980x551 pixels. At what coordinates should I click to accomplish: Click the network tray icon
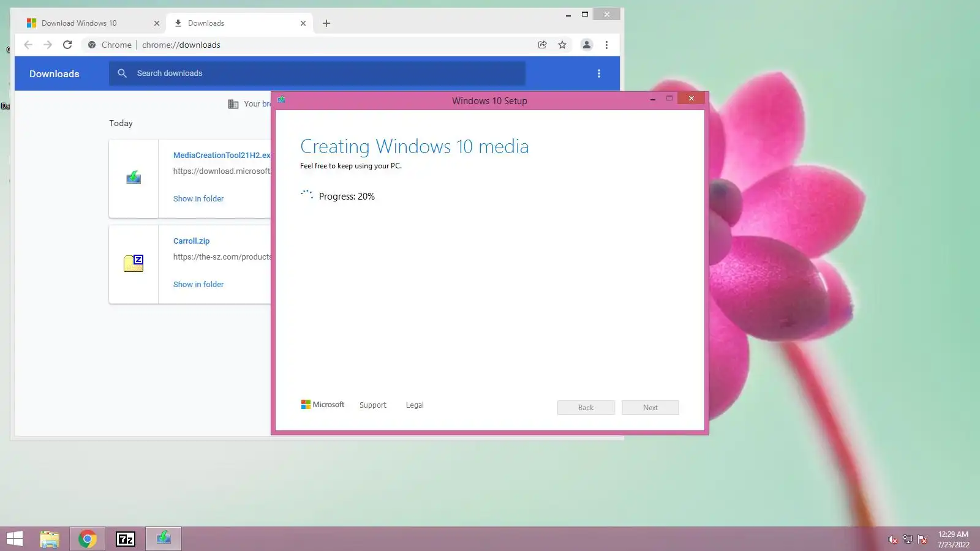pos(908,539)
